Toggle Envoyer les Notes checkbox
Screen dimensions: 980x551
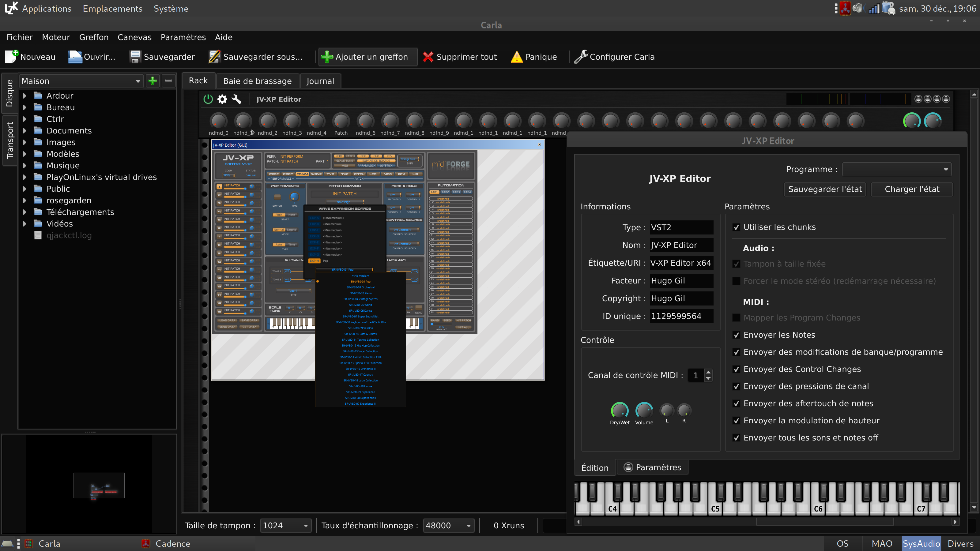(x=736, y=335)
